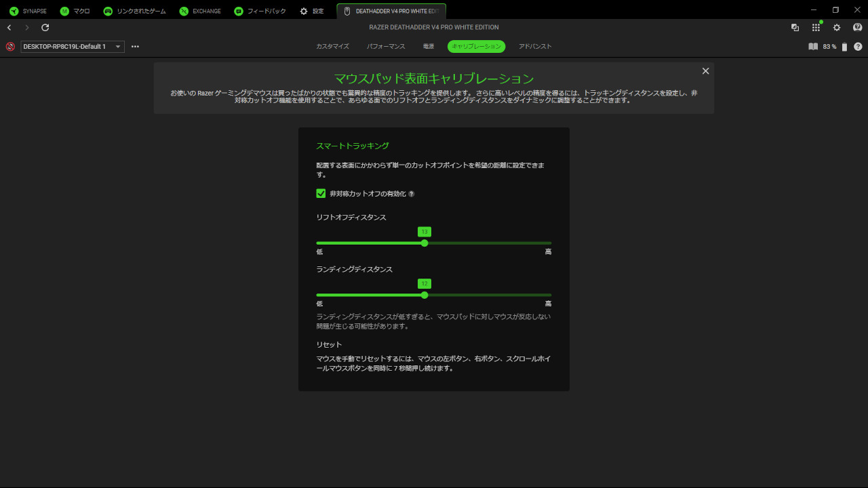Viewport: 868px width, 488px height.
Task: Open the modules grid icon
Action: point(816,28)
